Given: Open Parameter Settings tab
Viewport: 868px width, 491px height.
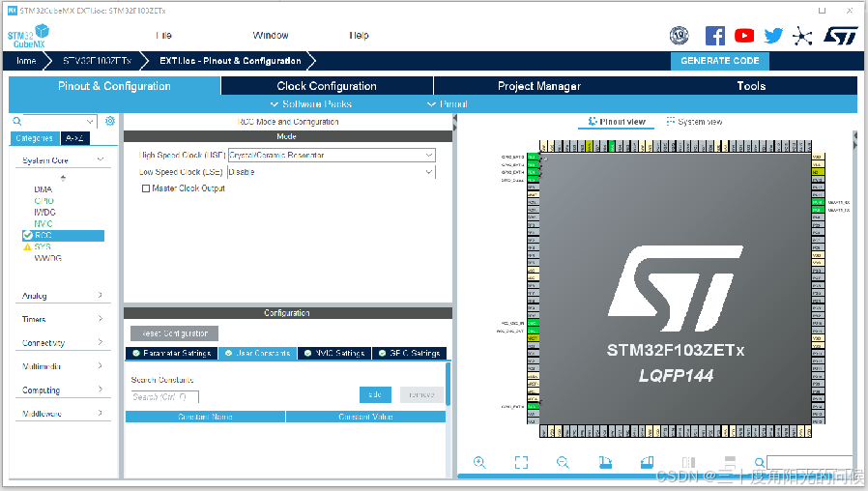Looking at the screenshot, I should (172, 353).
